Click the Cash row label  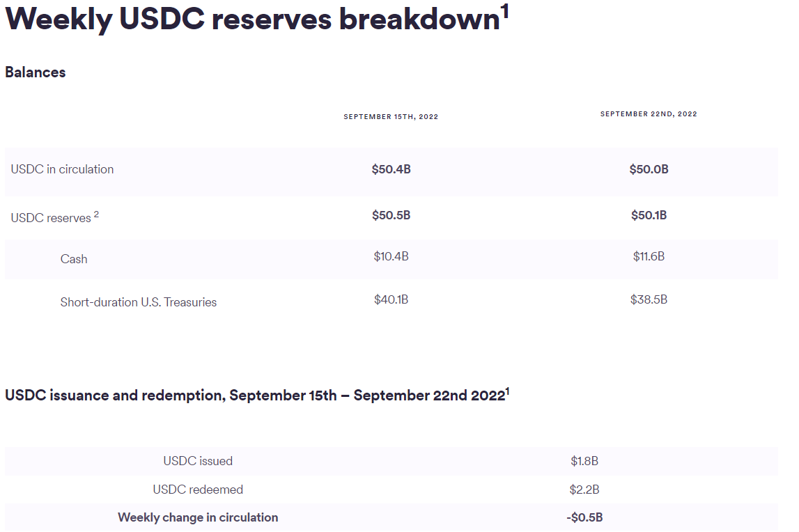click(74, 259)
